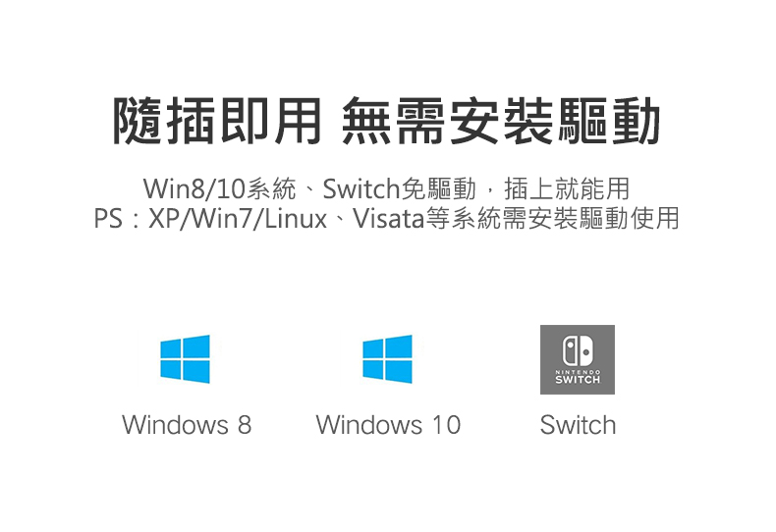Select the gray Nintendo Switch logo tile
This screenshot has width=776, height=532.
[577, 359]
